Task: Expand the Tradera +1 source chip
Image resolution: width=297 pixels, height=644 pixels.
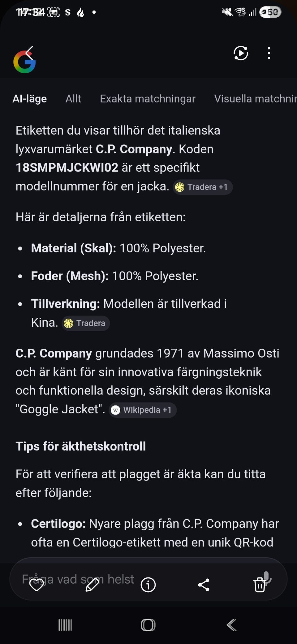Action: click(203, 187)
